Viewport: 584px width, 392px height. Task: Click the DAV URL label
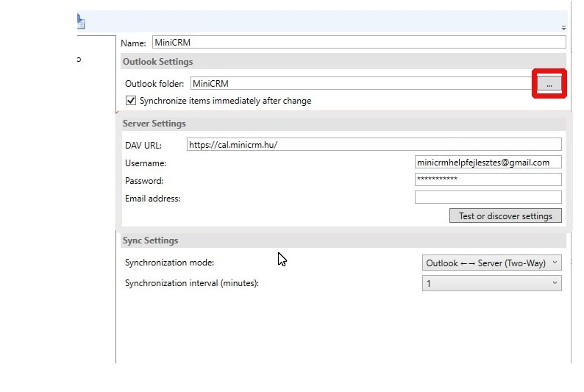tap(143, 145)
